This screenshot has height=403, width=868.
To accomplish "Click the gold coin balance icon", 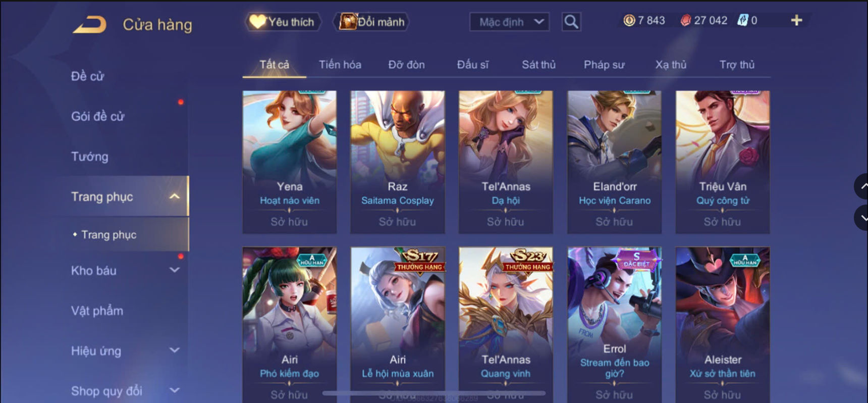I will (629, 20).
